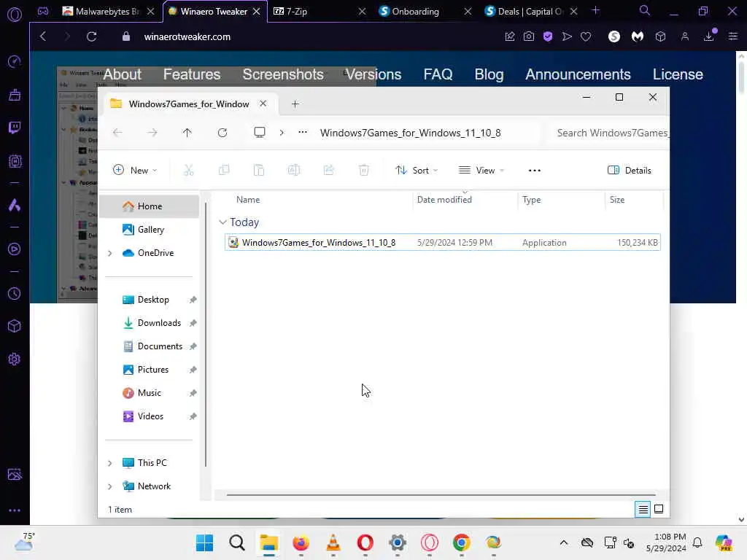Close the Winaero Tweaker browser tab
The width and height of the screenshot is (747, 560).
tap(256, 12)
